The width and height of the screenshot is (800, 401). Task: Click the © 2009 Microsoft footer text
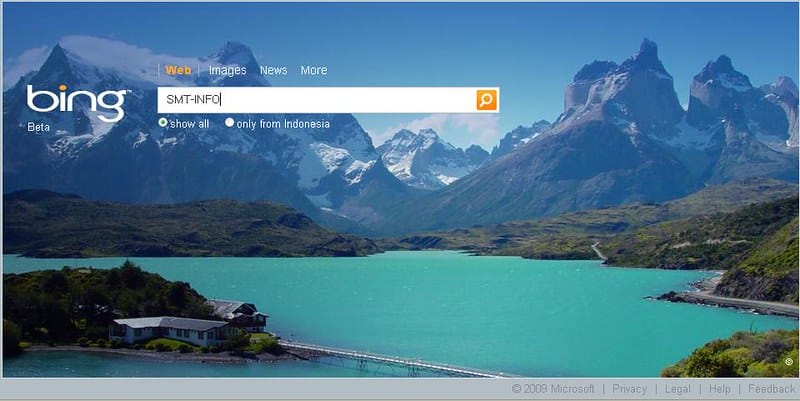point(553,389)
